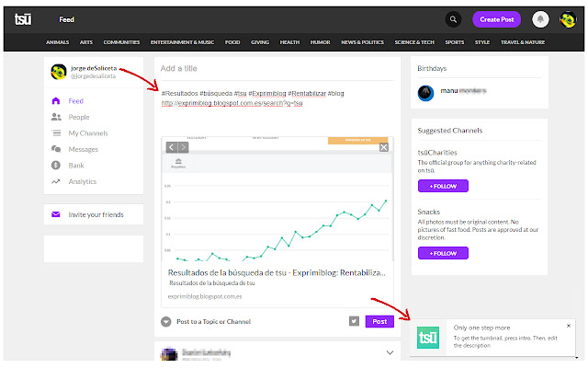Click blurred avatar of feed post below
This screenshot has height=368, width=588.
coord(169,353)
